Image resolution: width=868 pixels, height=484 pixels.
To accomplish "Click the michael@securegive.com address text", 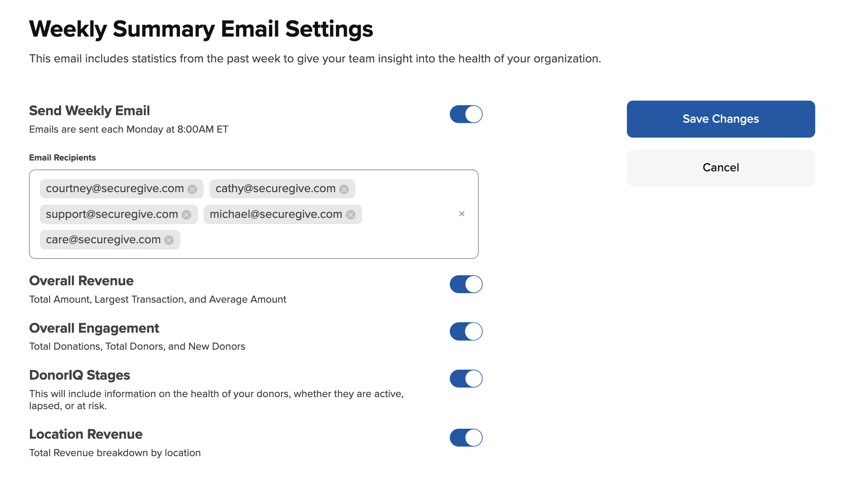I will (276, 214).
